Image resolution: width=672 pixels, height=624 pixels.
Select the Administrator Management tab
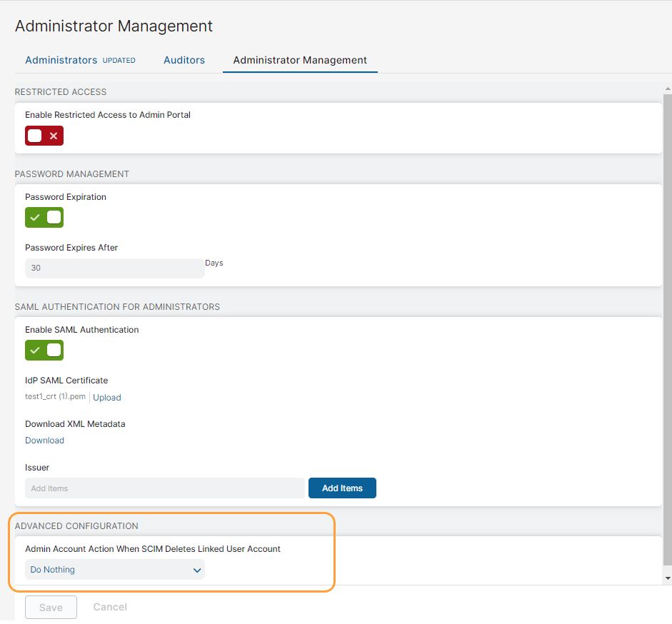tap(300, 60)
